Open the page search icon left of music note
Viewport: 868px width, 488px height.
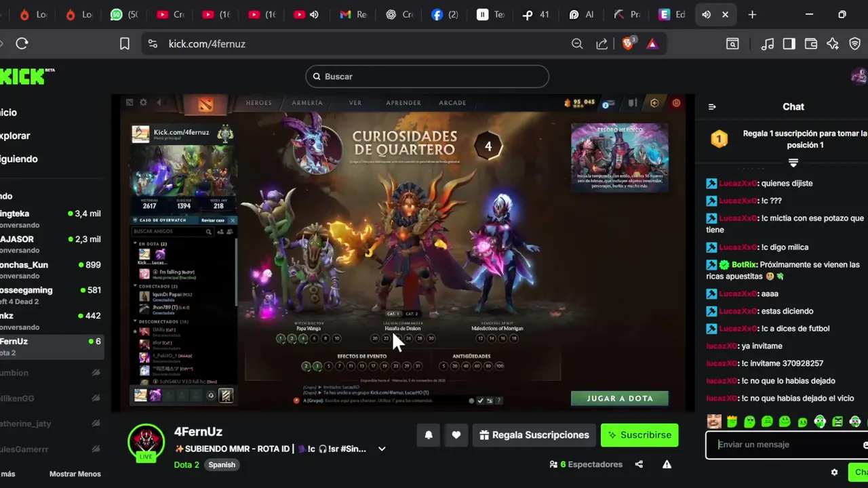(x=732, y=43)
